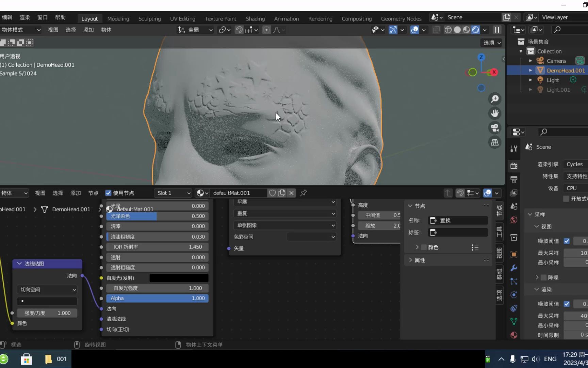Click the Cycles render engine button

[x=574, y=164]
